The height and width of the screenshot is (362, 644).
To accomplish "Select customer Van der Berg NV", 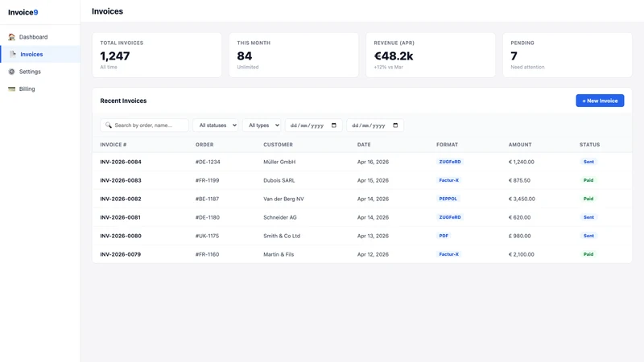I will [283, 199].
